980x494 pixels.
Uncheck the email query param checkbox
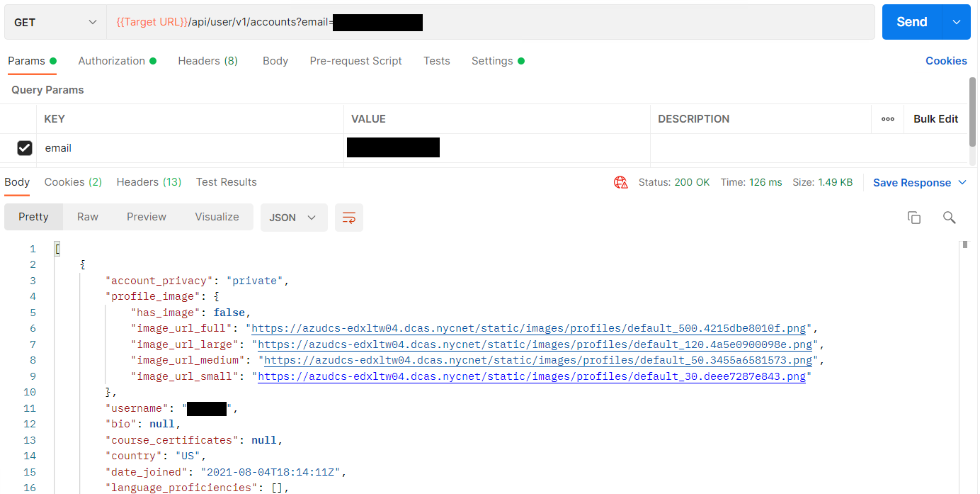click(x=25, y=148)
